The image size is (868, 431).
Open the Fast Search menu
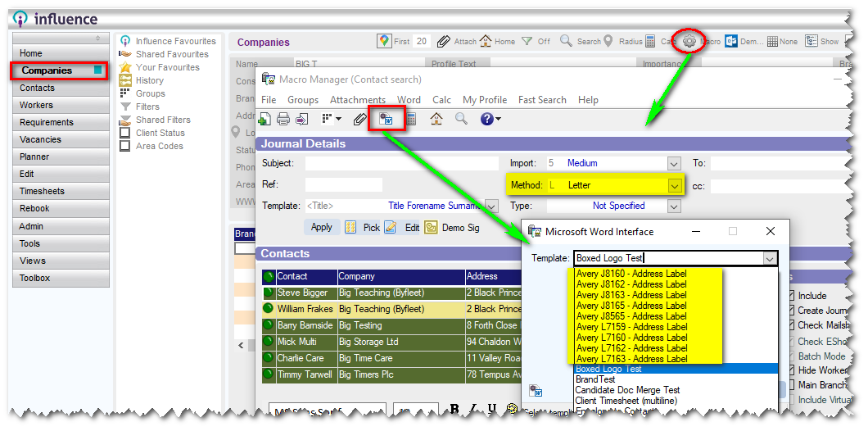[x=542, y=100]
